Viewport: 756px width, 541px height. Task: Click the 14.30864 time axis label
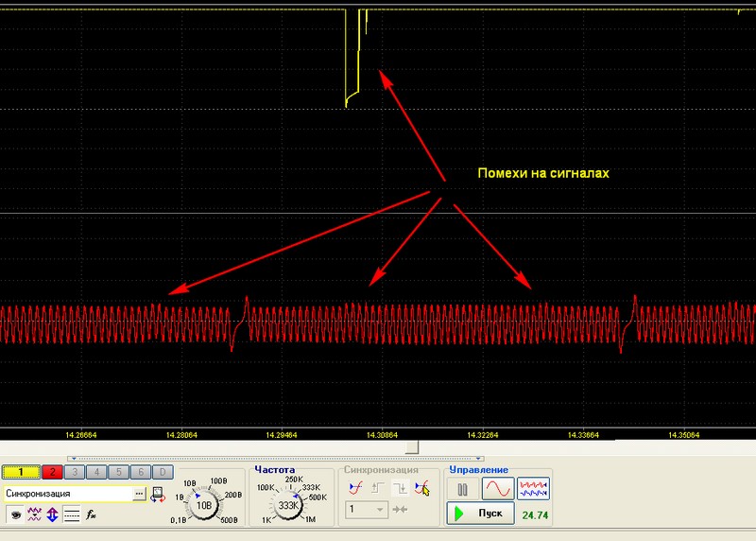[x=382, y=435]
